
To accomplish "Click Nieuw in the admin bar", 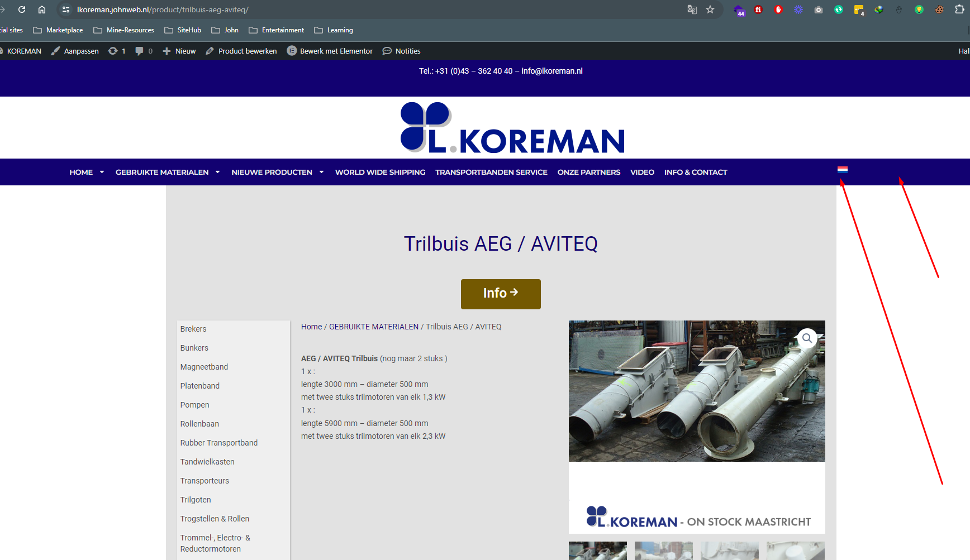I will point(179,51).
